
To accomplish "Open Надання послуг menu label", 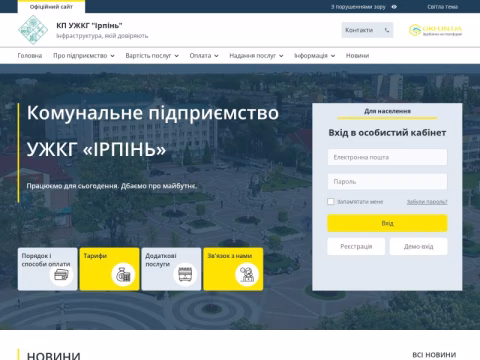I will pyautogui.click(x=252, y=56).
